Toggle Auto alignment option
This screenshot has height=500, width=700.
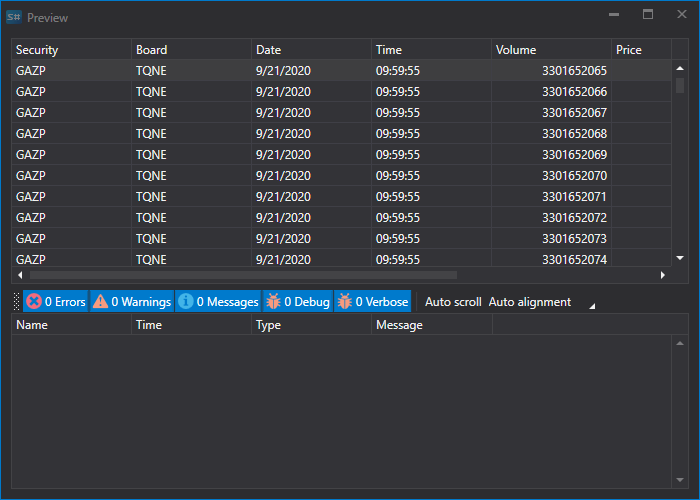coord(529,302)
